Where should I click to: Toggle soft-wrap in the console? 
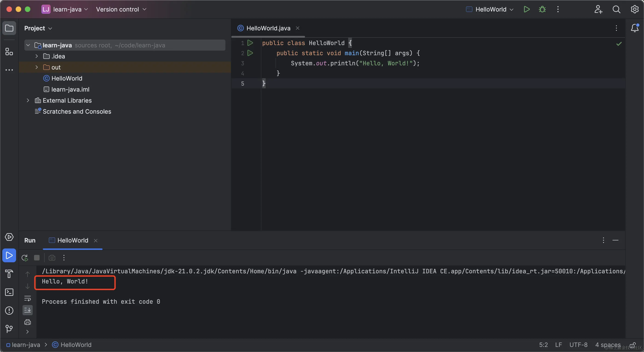point(28,298)
